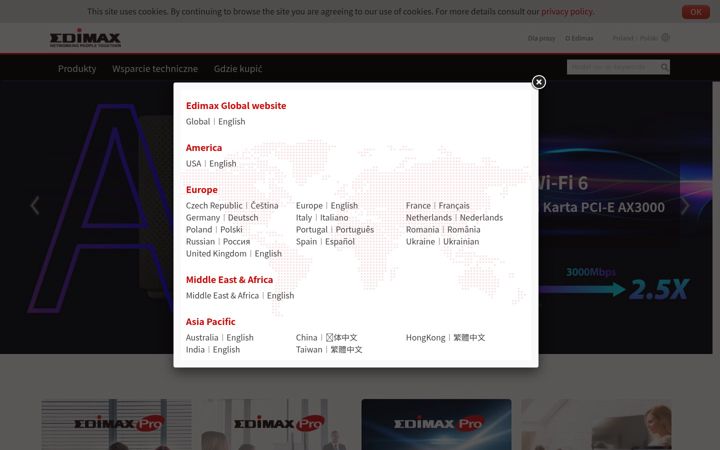The height and width of the screenshot is (450, 720).
Task: Open Wsparcie techniczne menu
Action: pos(155,68)
